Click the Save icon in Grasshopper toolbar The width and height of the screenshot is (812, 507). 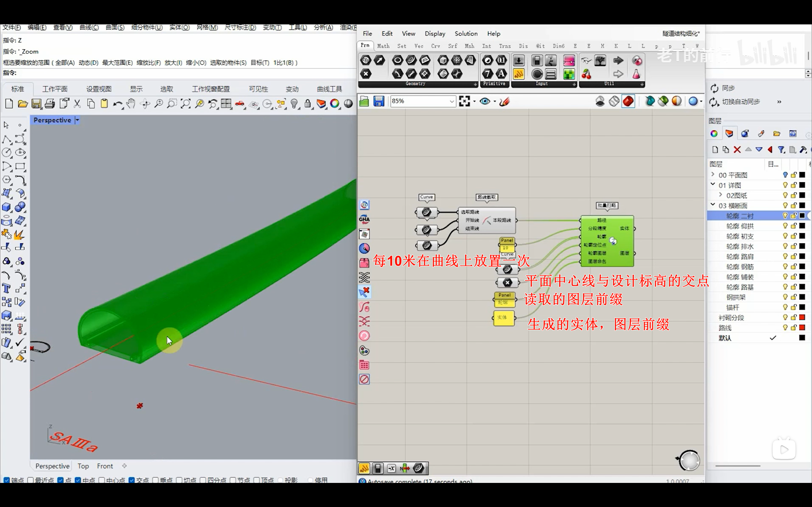click(x=378, y=101)
